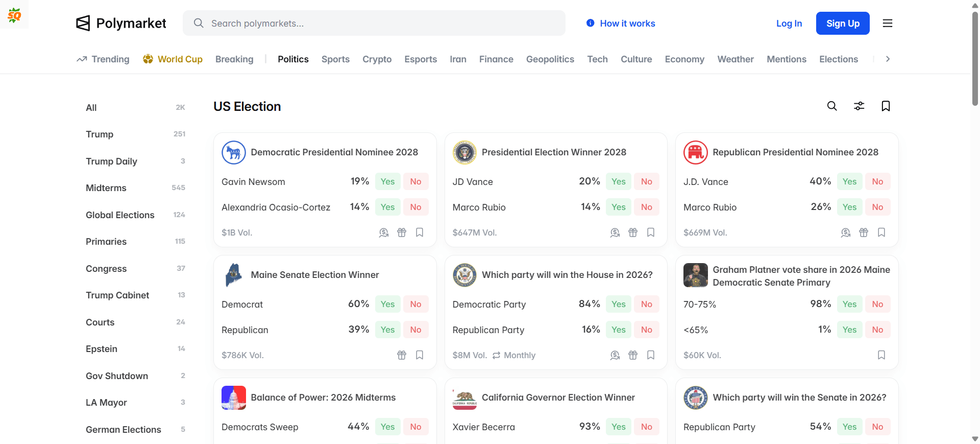Click the Log In link
The image size is (980, 444).
(x=789, y=24)
